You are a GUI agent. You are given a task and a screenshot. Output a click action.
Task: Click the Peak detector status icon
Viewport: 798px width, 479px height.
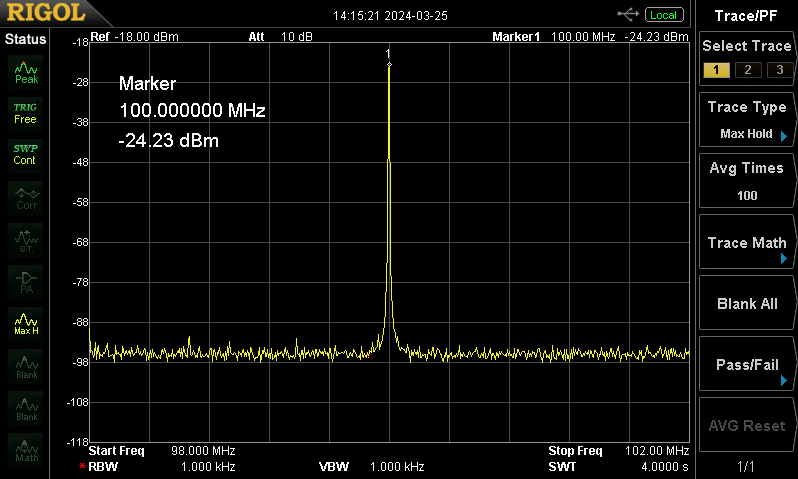[x=26, y=71]
